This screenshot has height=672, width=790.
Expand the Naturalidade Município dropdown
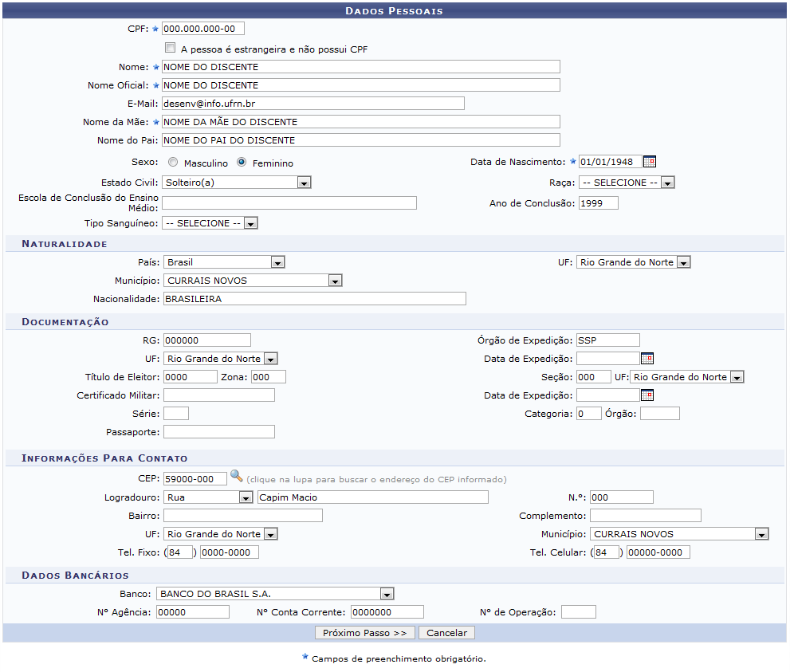coord(335,281)
